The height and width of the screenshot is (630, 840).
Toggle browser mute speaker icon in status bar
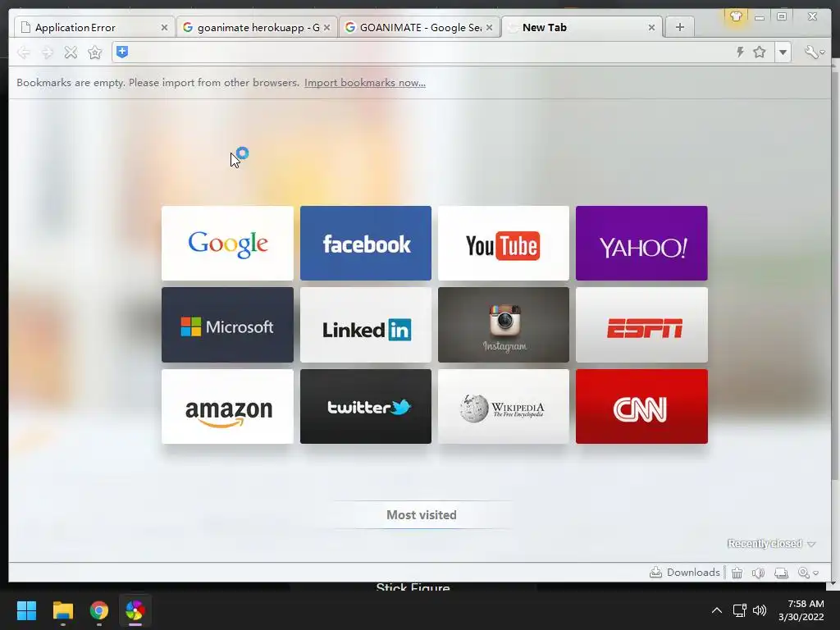tap(758, 573)
